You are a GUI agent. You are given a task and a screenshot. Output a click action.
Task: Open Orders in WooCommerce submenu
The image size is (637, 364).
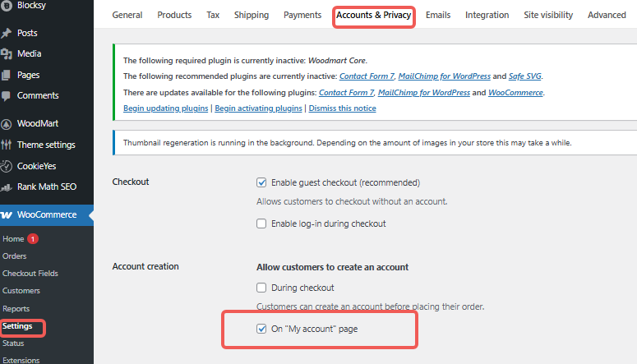click(x=15, y=256)
